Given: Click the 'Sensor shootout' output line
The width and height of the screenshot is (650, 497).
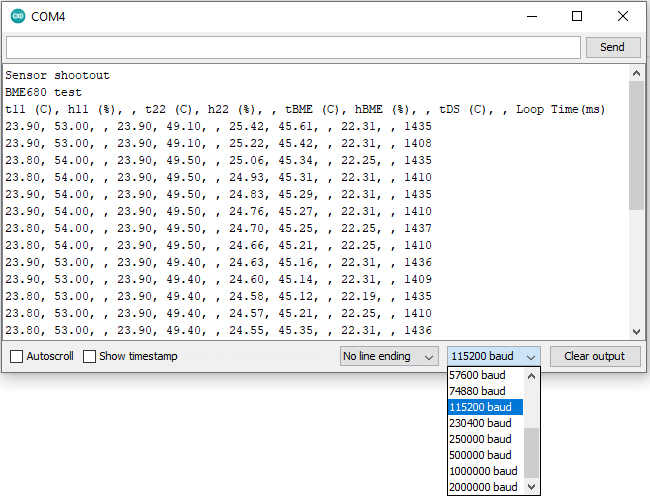Looking at the screenshot, I should pos(57,75).
